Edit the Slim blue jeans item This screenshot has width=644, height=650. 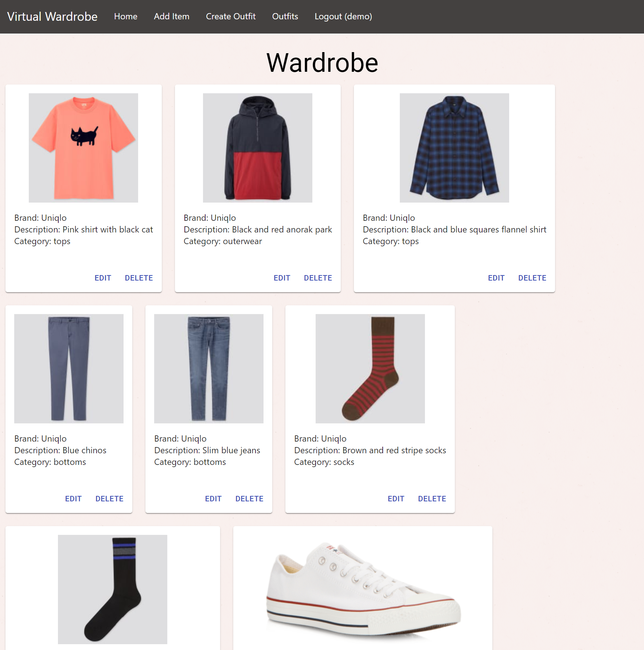click(x=213, y=499)
